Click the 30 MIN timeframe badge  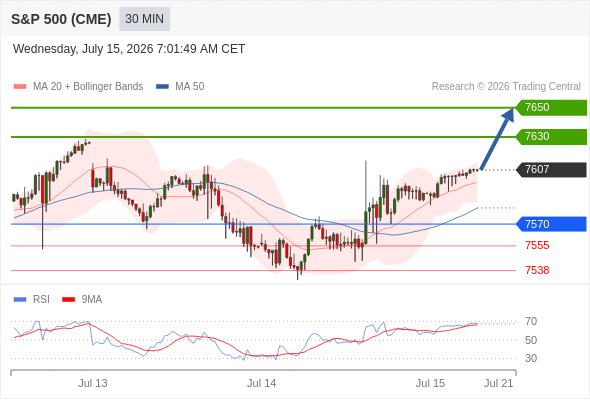tap(144, 19)
